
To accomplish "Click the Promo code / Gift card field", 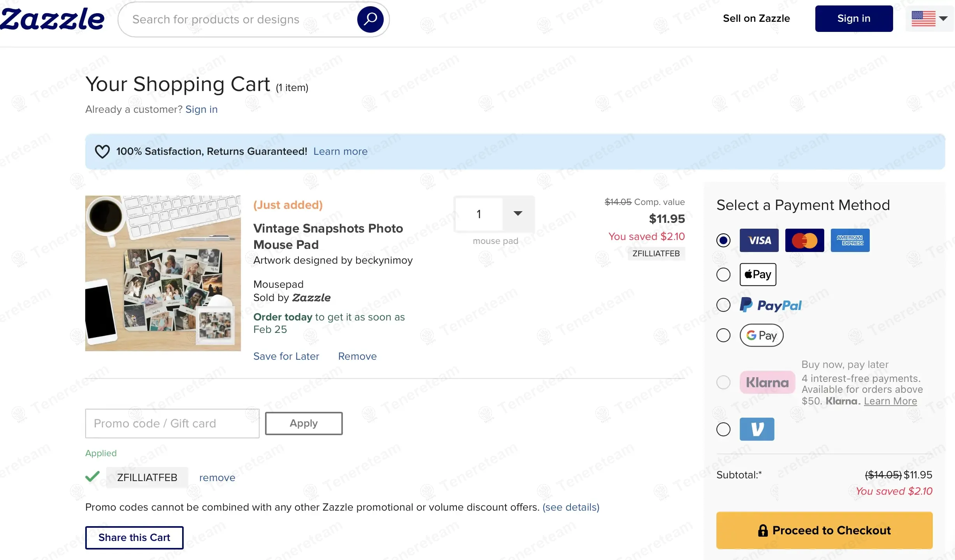I will click(172, 423).
